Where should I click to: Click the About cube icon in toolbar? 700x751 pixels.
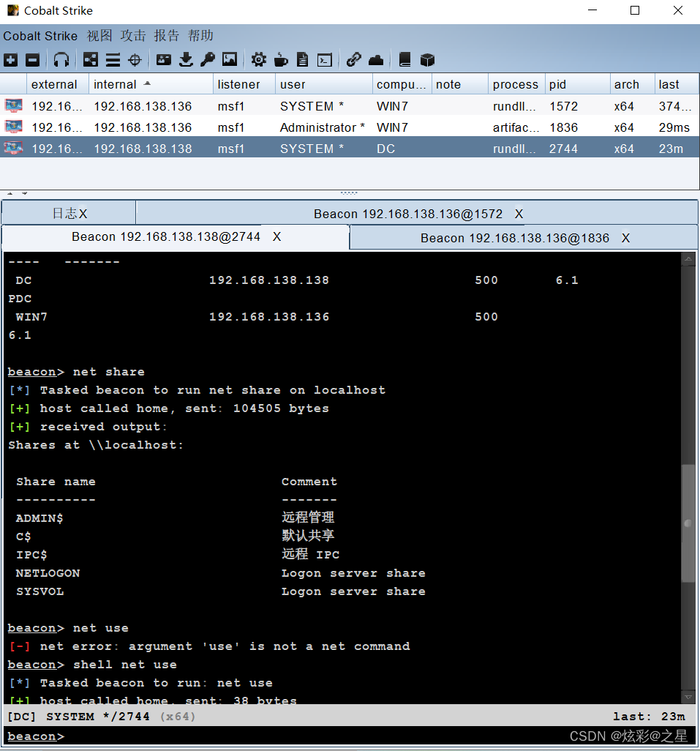pyautogui.click(x=427, y=60)
